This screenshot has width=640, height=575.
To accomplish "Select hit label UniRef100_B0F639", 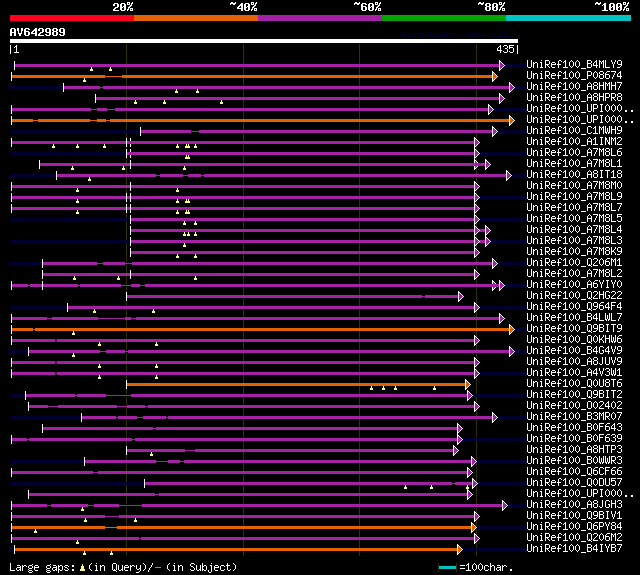I will 574,439.
